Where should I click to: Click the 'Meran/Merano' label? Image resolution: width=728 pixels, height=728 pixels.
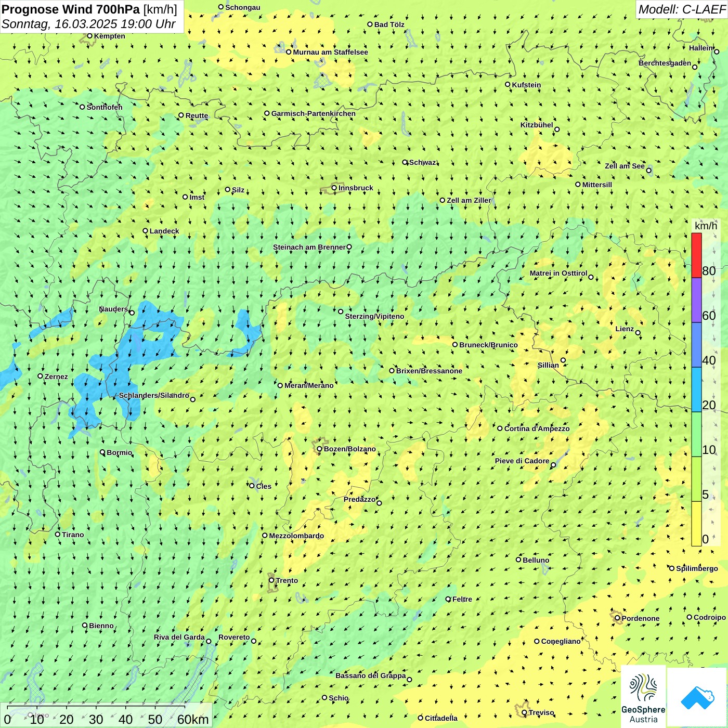pos(309,386)
